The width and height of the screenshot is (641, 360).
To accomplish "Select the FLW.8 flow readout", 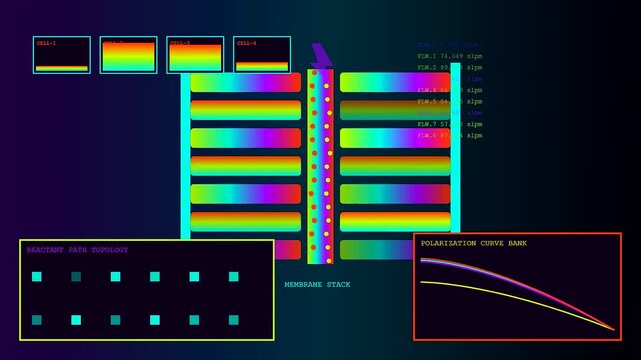I will coord(450,135).
